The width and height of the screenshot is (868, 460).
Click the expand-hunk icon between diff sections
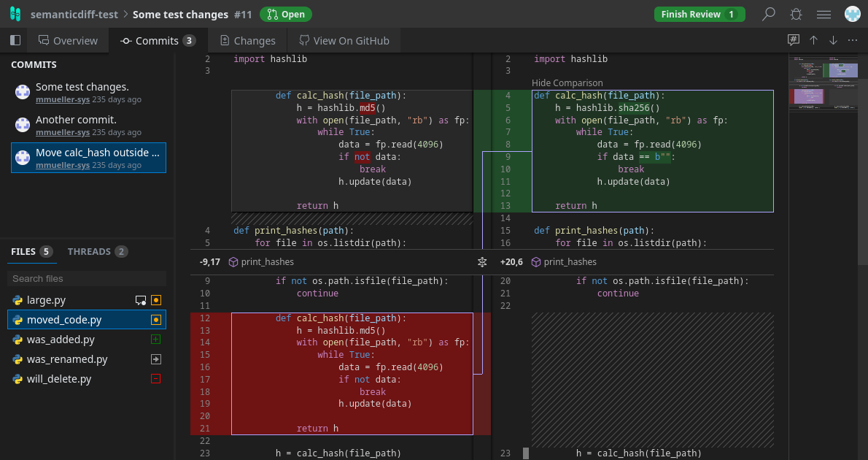[x=481, y=261]
